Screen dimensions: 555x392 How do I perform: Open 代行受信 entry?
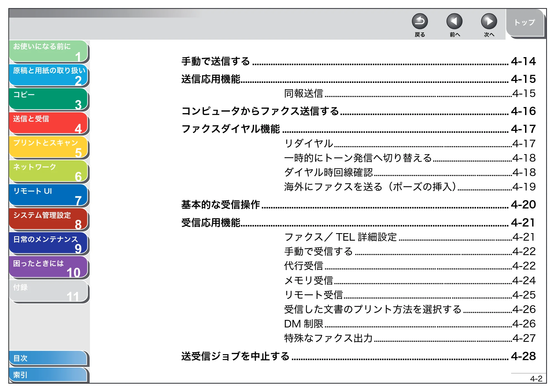(x=410, y=266)
